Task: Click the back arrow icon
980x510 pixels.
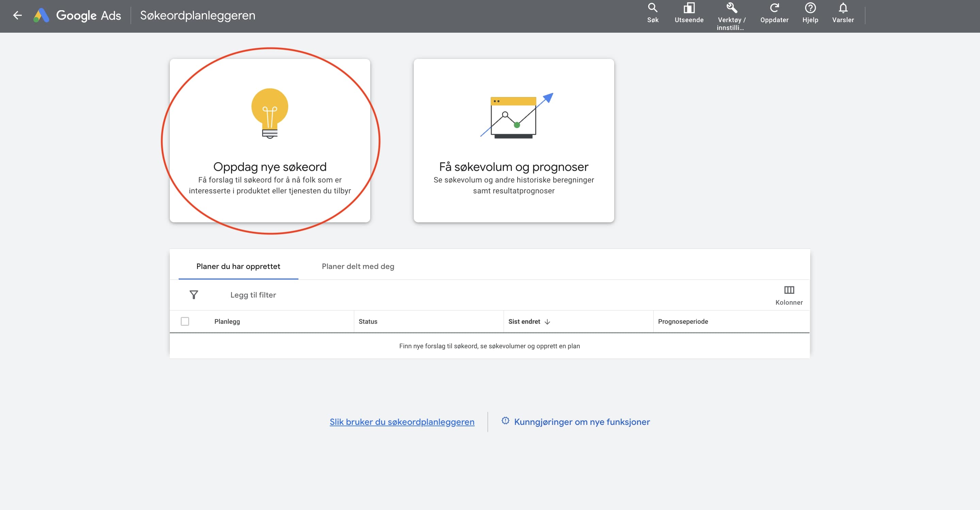Action: 17,15
